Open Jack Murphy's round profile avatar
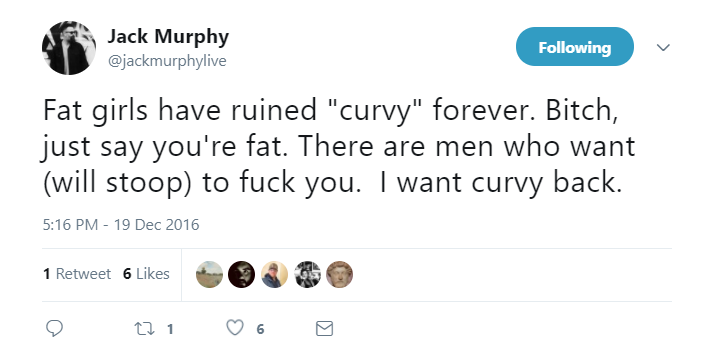 click(x=69, y=47)
